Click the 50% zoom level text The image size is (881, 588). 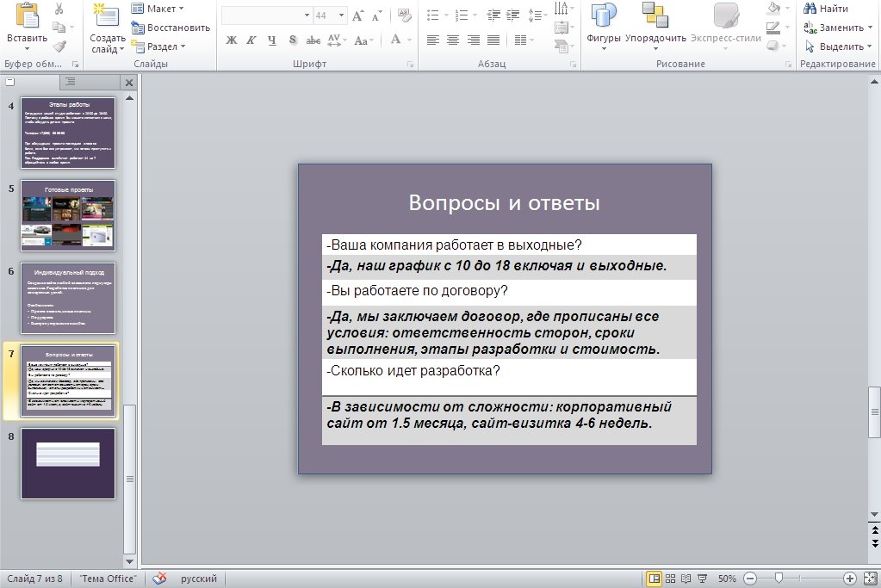[x=727, y=578]
